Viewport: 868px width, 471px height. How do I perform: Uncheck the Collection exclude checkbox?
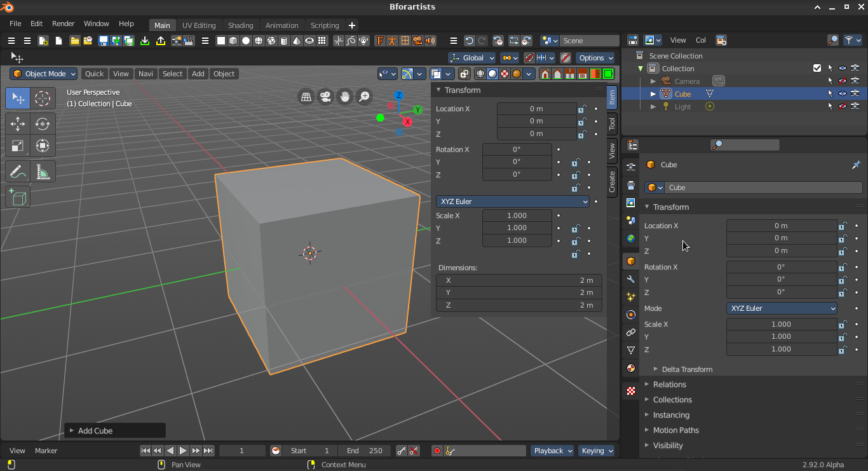[x=817, y=68]
